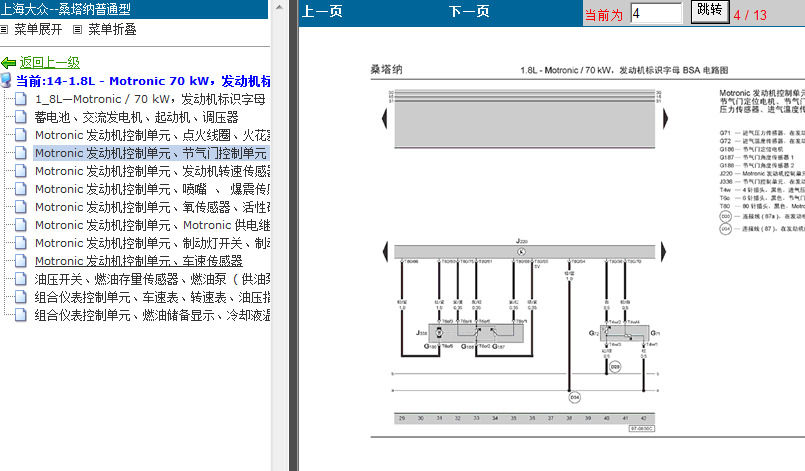
Task: Click document icon beside 车速传感器 item
Action: (21, 260)
